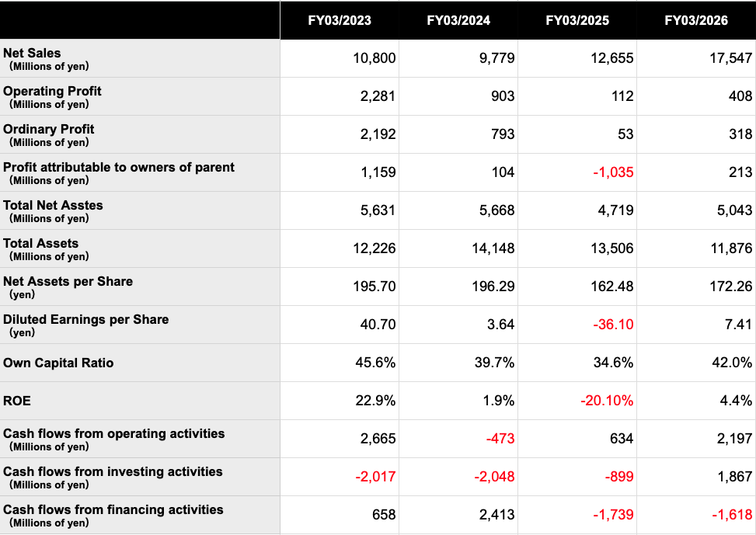Click the FY03/2026 column header
The height and width of the screenshot is (535, 756).
pyautogui.click(x=696, y=20)
